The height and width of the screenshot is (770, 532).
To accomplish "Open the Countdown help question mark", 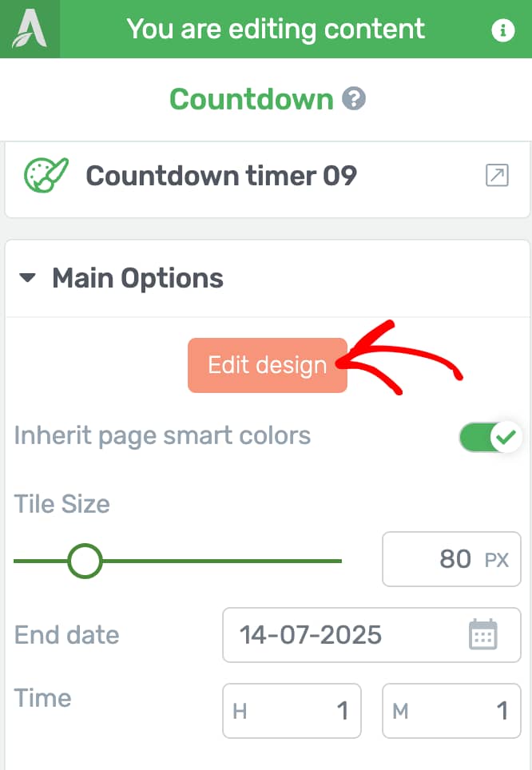I will pyautogui.click(x=354, y=98).
